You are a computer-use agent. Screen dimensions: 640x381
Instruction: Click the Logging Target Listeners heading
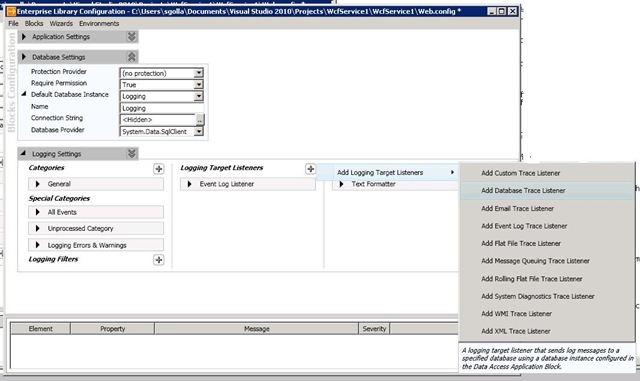(222, 168)
